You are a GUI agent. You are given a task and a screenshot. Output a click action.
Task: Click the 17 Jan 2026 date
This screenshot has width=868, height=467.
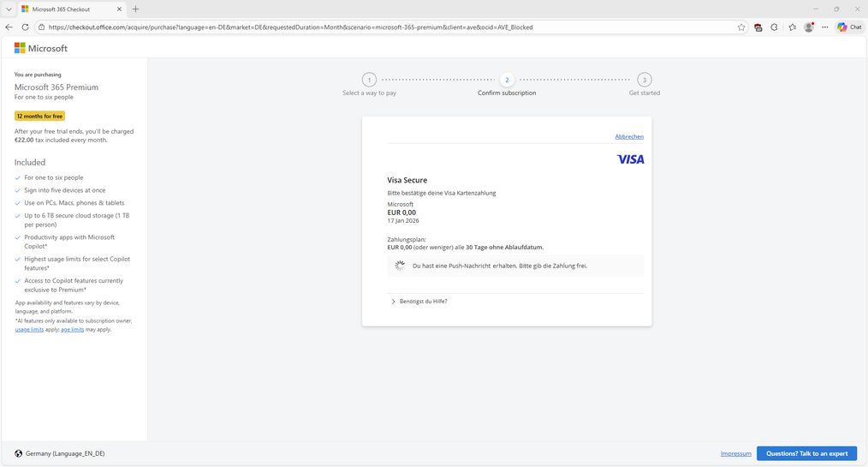tap(403, 220)
